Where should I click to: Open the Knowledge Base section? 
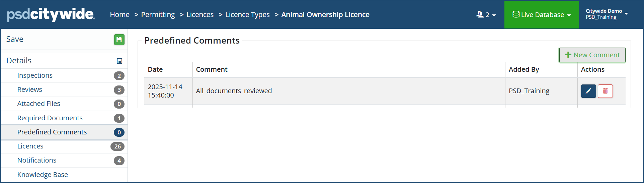click(x=43, y=175)
